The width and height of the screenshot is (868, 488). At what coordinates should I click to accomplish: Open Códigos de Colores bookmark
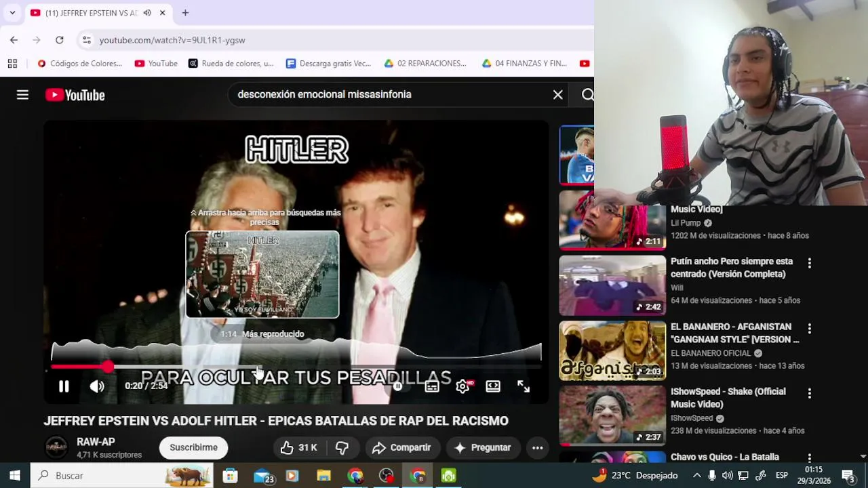click(80, 63)
